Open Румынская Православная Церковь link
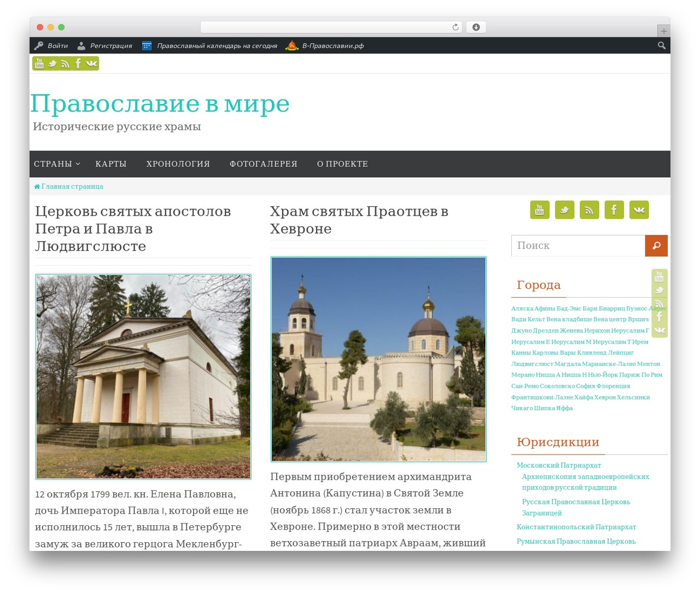The image size is (700, 593). pyautogui.click(x=576, y=542)
